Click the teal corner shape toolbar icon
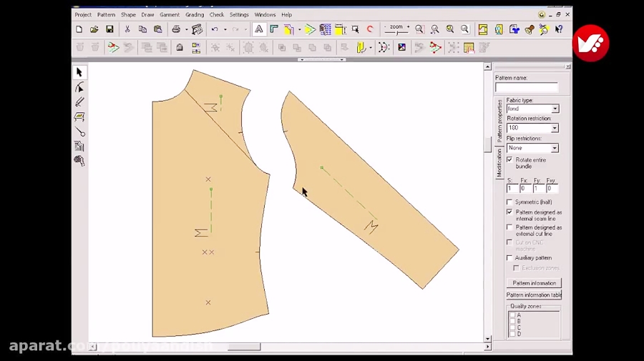 click(x=274, y=29)
